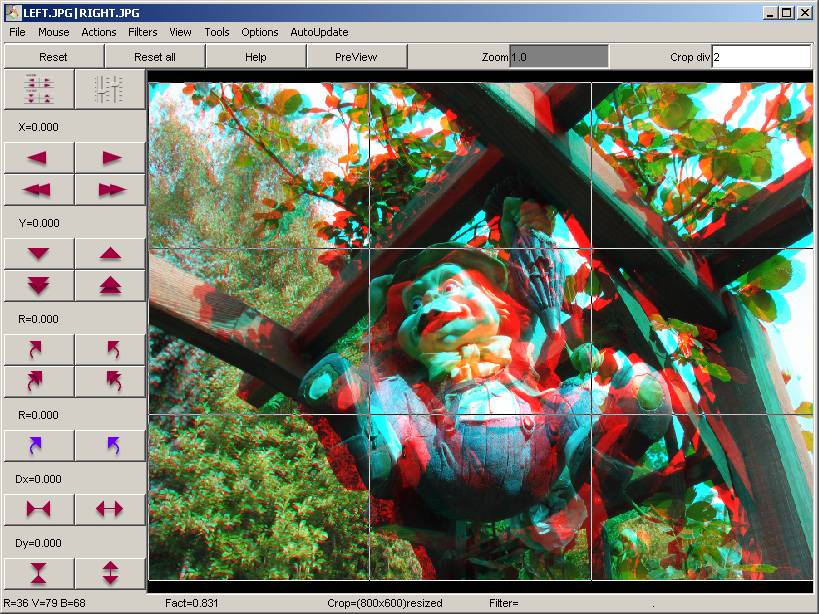Increase Dy with the outward vertical arrows
This screenshot has width=819, height=614.
click(110, 573)
